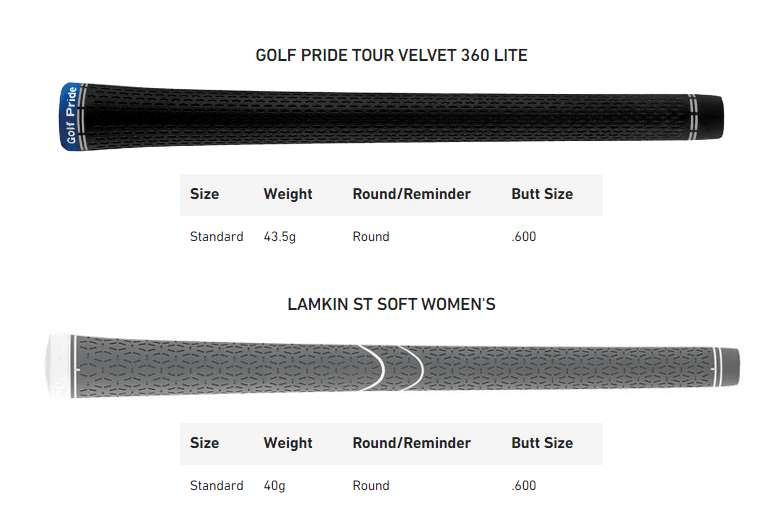Select the black Golf Pride grip image
This screenshot has height=517, width=780.
(x=391, y=116)
